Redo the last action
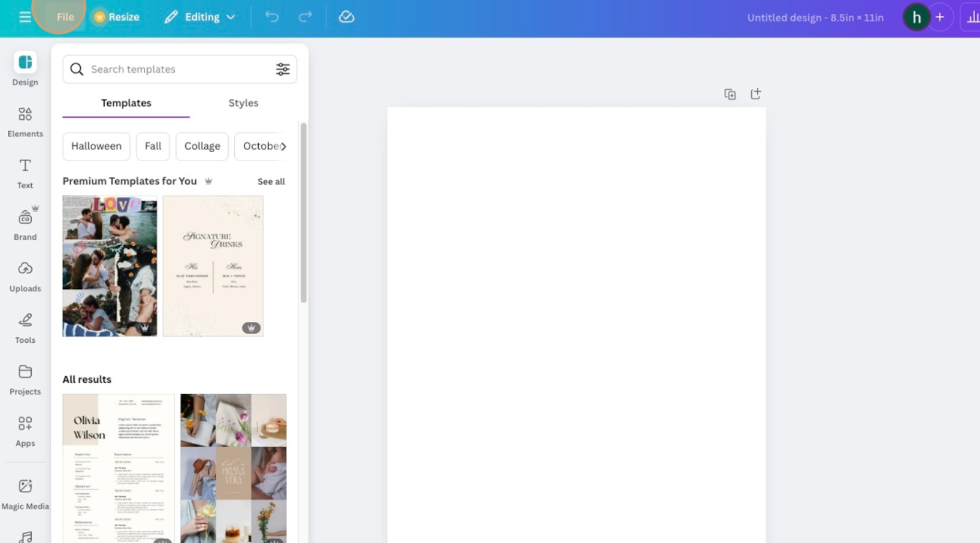Image resolution: width=980 pixels, height=543 pixels. 304,17
